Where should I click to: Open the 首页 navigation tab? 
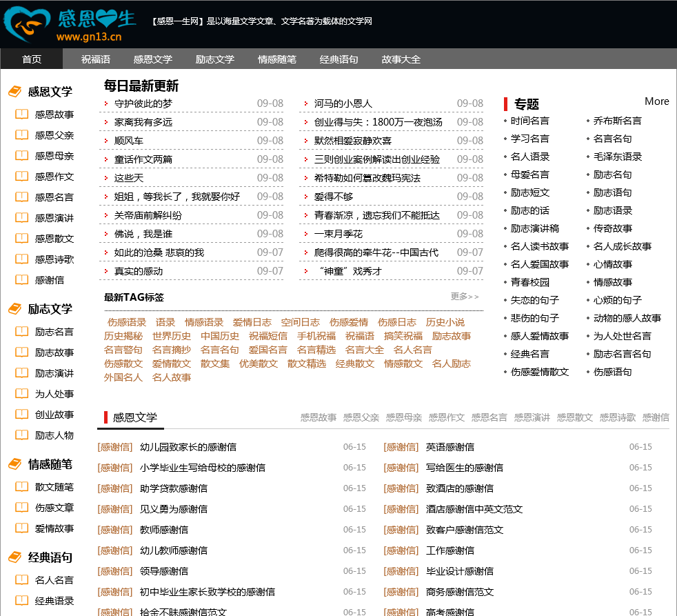tap(32, 59)
